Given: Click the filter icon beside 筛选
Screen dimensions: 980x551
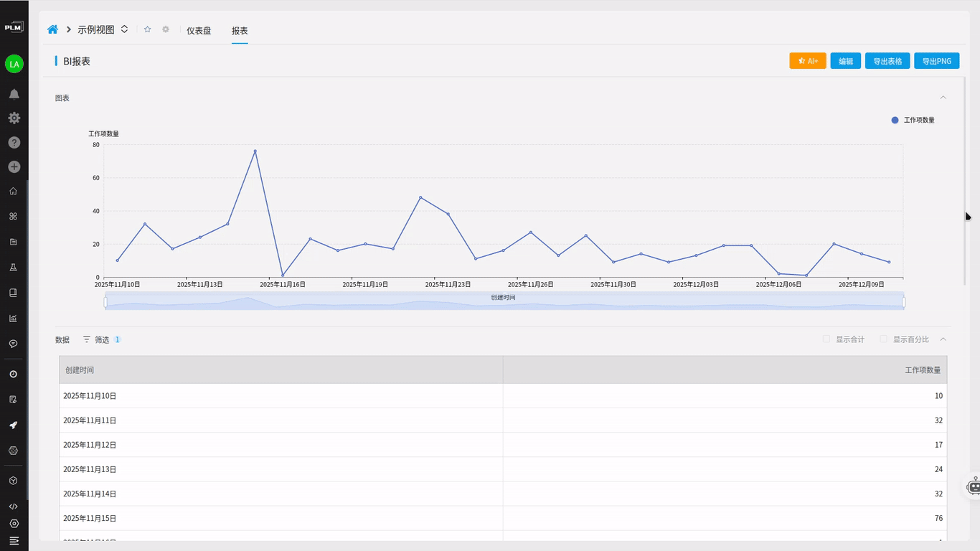Looking at the screenshot, I should [x=87, y=339].
